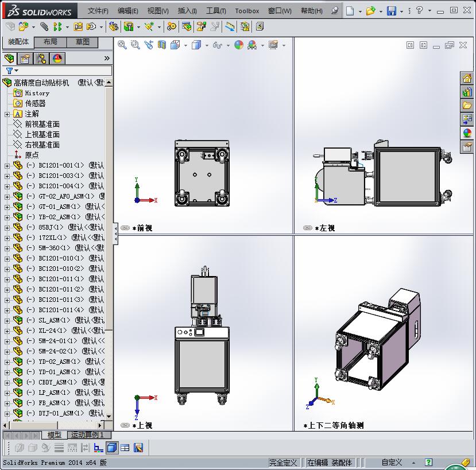Image resolution: width=476 pixels, height=470 pixels.
Task: Click the Edit Appearance sphere icon
Action: coord(239,45)
